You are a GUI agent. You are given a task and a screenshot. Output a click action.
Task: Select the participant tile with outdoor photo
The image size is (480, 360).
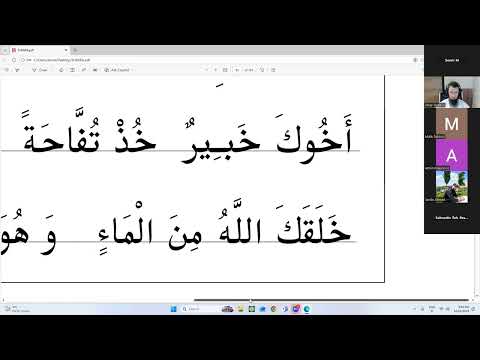[452, 186]
